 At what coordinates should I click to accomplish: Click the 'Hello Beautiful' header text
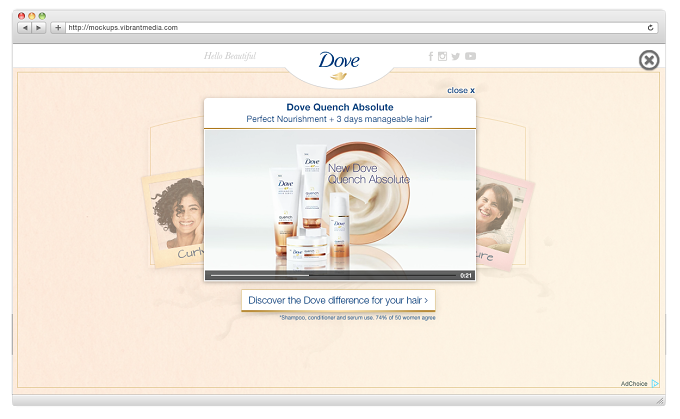230,56
